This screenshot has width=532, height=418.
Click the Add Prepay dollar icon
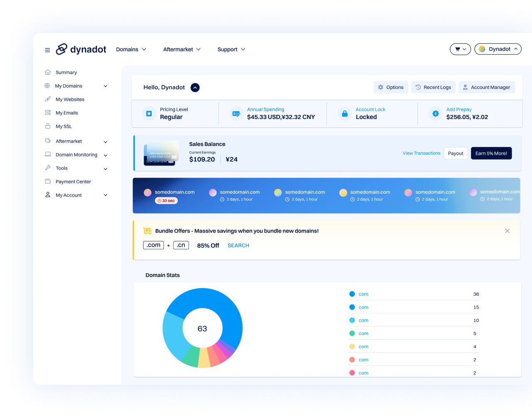(x=435, y=113)
